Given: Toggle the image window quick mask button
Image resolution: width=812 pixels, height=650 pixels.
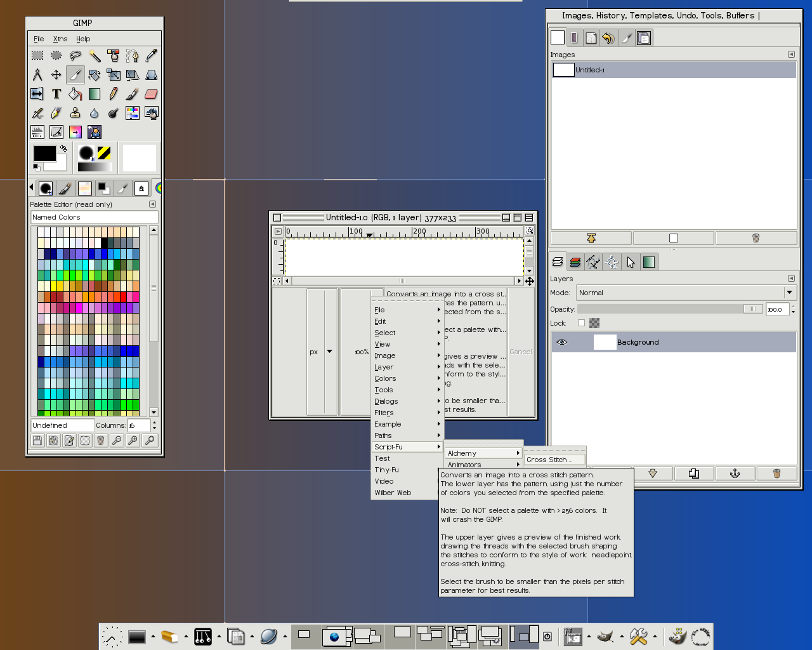Looking at the screenshot, I should pyautogui.click(x=277, y=281).
